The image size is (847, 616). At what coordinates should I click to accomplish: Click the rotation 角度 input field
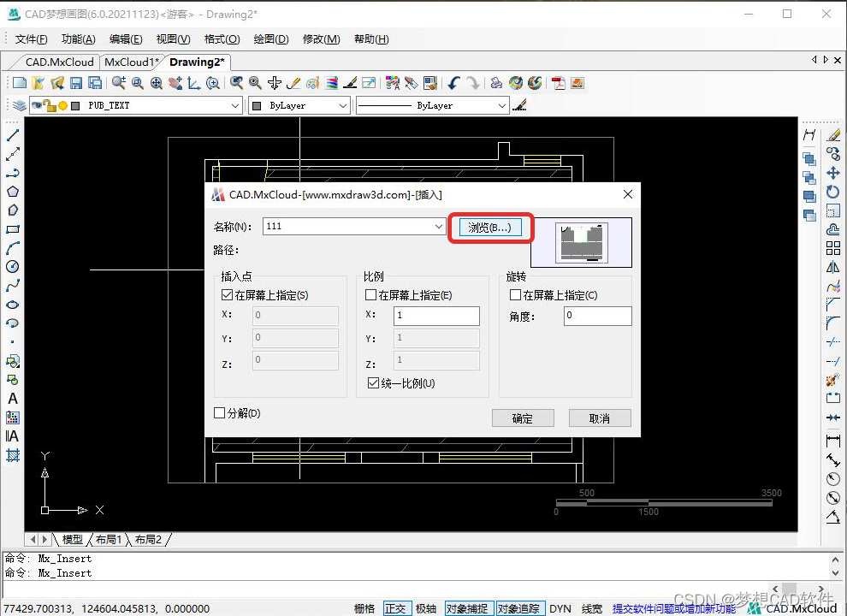click(597, 316)
